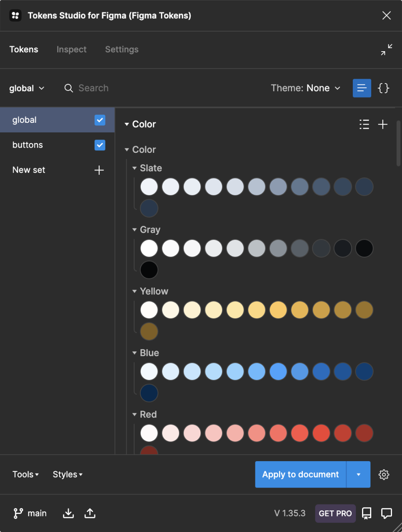The image size is (402, 532).
Task: Click the GET PRO button
Action: pyautogui.click(x=335, y=513)
